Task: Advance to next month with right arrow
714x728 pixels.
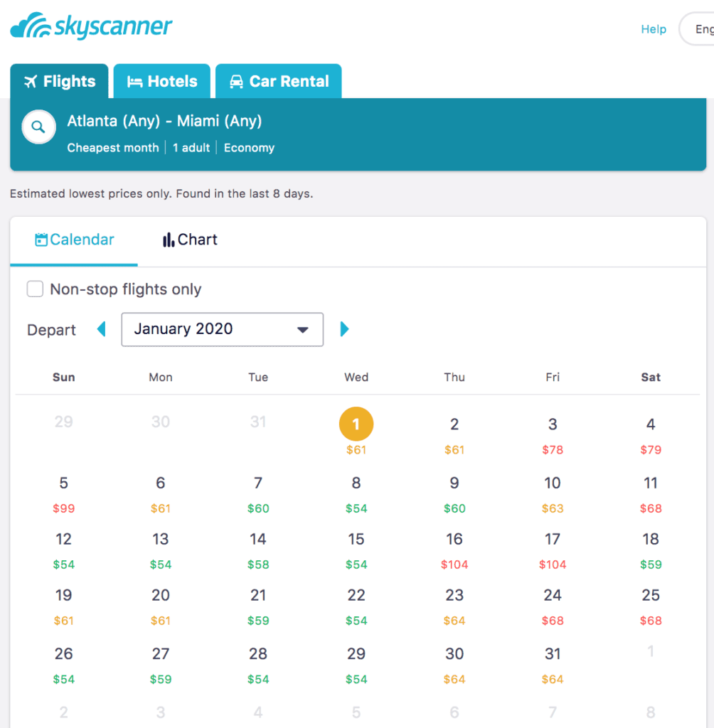Action: coord(346,329)
